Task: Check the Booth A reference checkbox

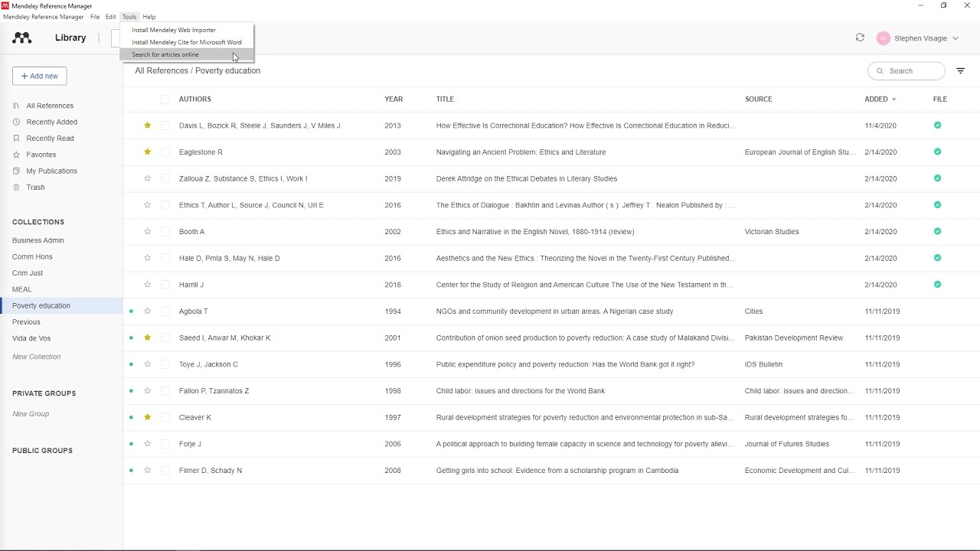Action: point(165,231)
